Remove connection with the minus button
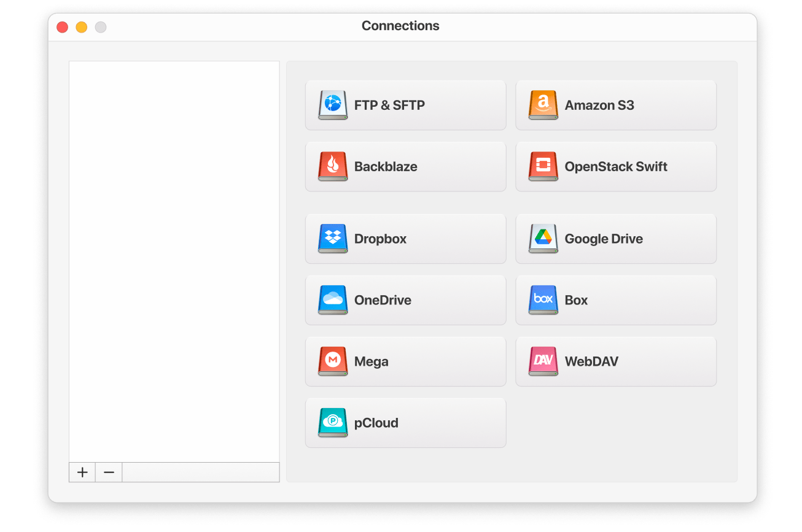 click(x=109, y=472)
